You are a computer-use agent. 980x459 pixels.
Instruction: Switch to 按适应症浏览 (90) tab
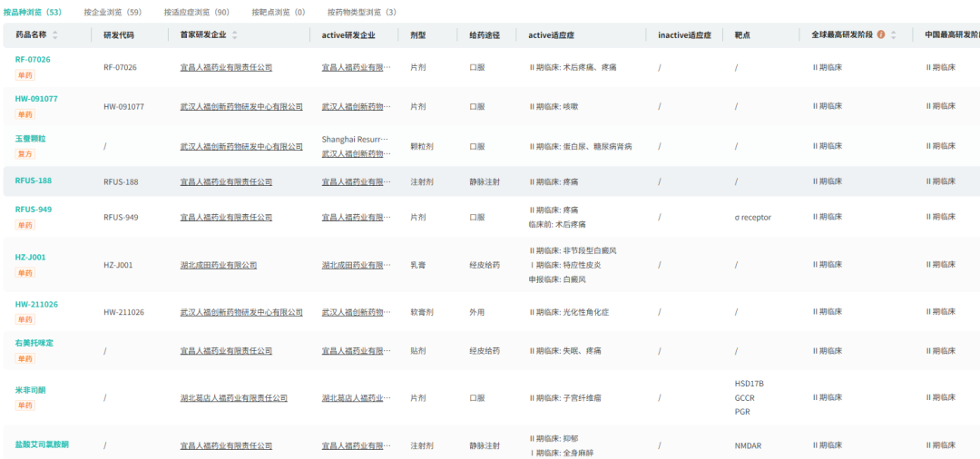click(194, 12)
